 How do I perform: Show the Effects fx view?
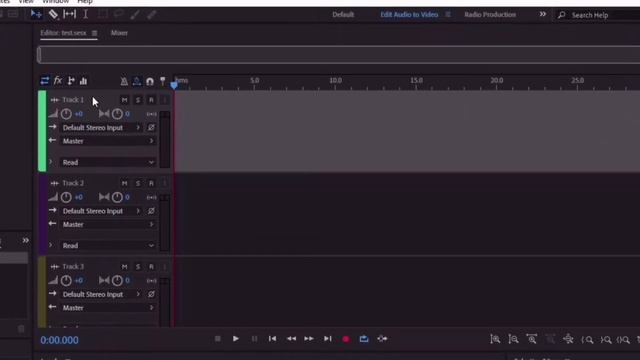(x=58, y=81)
